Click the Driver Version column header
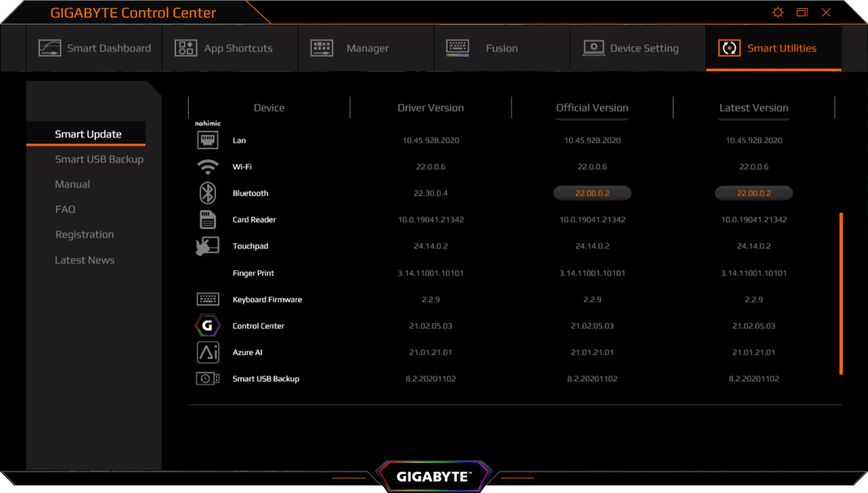The height and width of the screenshot is (493, 868). point(431,108)
